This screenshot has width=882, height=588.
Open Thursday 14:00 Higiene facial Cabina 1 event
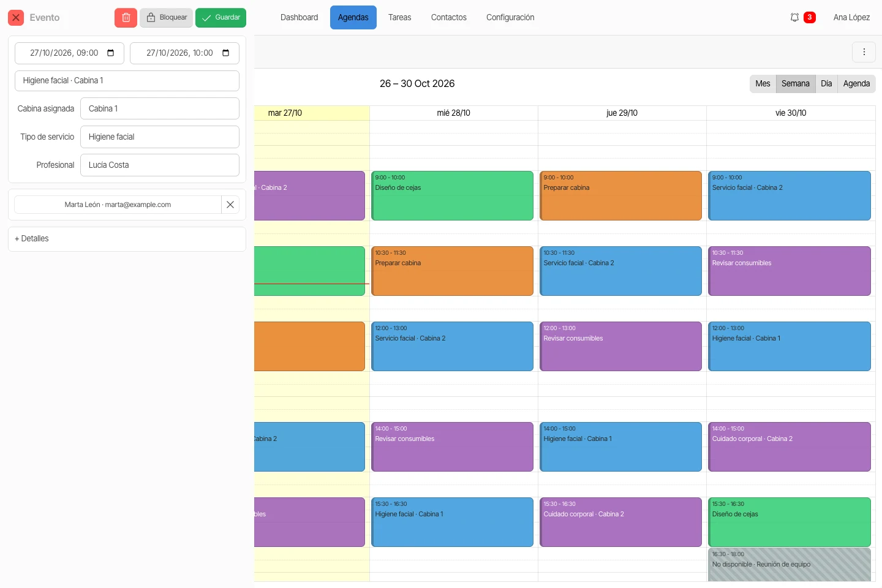point(620,447)
